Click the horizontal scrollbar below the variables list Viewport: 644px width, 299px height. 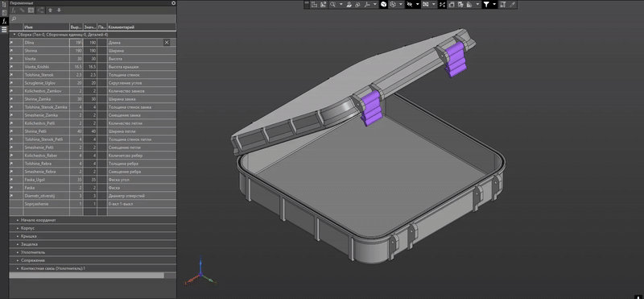pos(86,276)
